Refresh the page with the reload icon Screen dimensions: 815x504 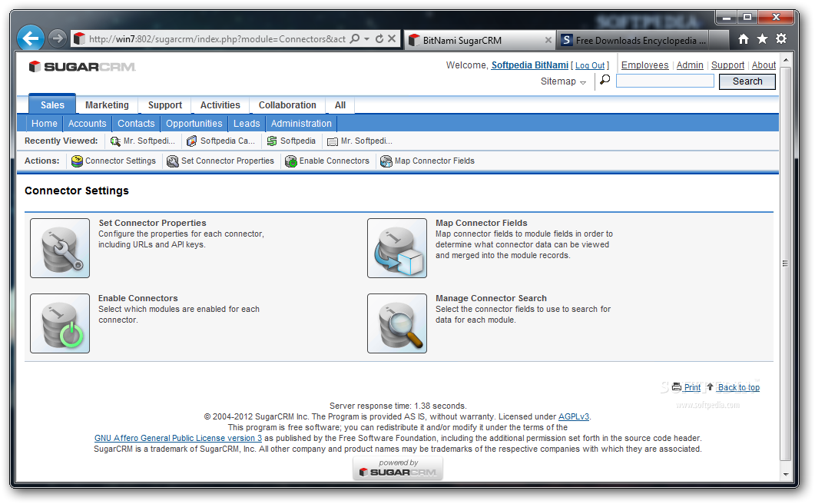(379, 38)
